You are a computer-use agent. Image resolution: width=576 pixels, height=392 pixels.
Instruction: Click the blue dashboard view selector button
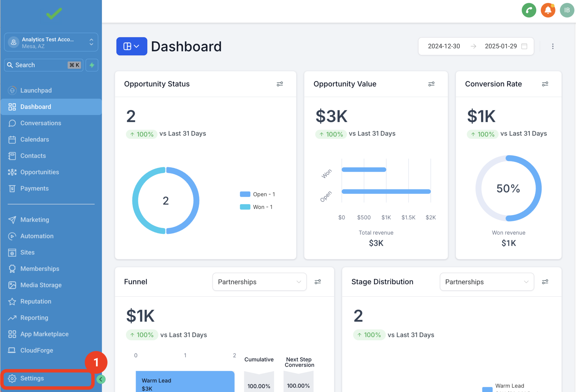pyautogui.click(x=131, y=46)
